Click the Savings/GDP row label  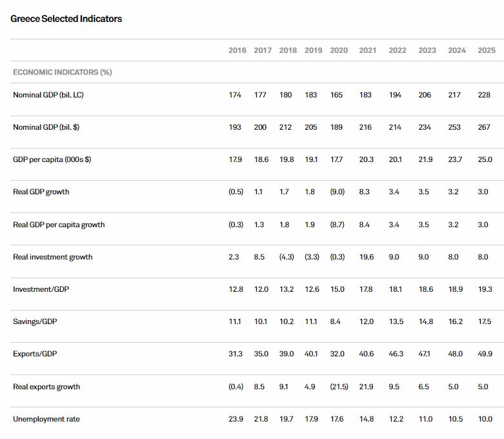click(x=35, y=322)
